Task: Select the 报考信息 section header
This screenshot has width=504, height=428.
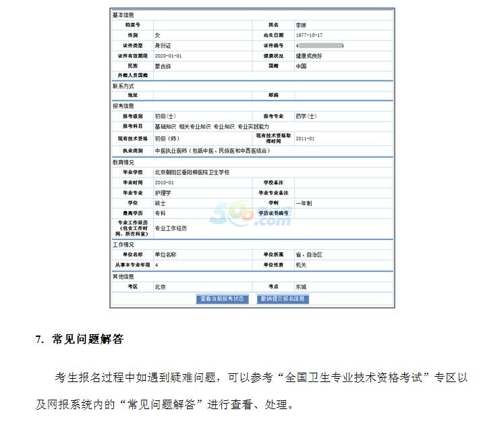Action: 123,106
